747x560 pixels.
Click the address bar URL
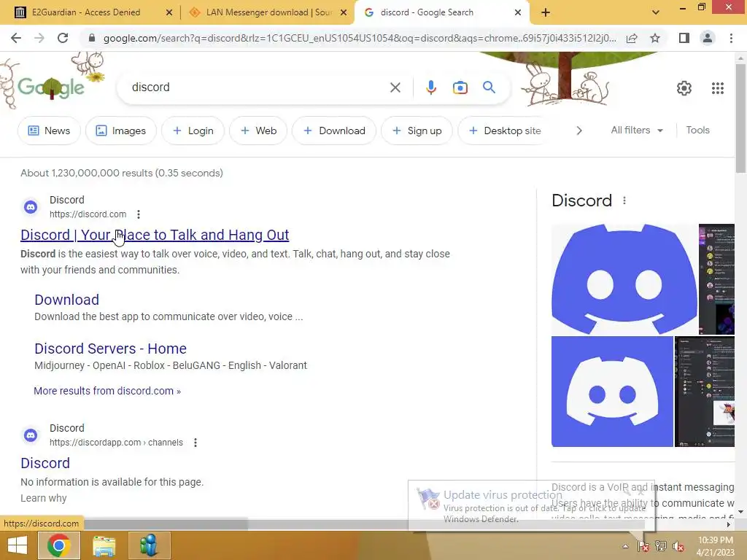pyautogui.click(x=360, y=38)
